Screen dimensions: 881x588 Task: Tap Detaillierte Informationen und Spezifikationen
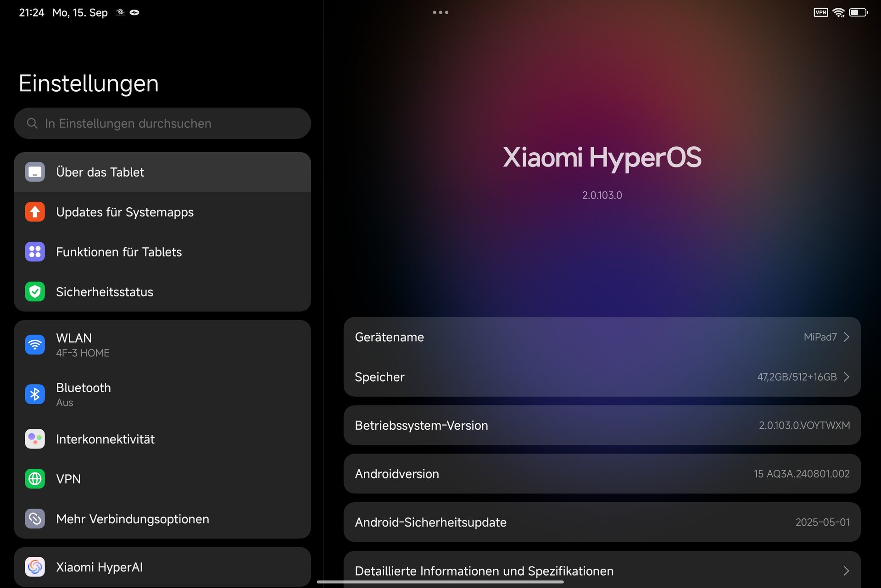tap(602, 570)
